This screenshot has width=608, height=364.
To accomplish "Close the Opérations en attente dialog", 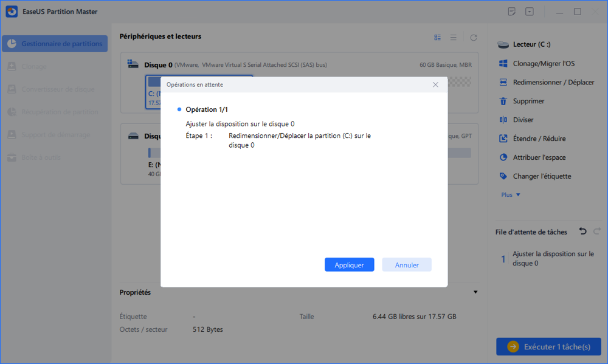I will coord(435,84).
